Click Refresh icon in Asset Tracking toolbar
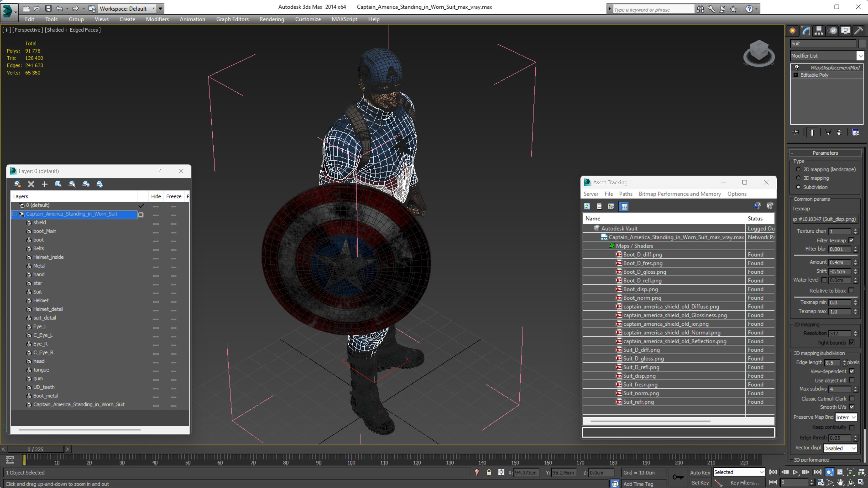The height and width of the screenshot is (488, 868). tap(587, 206)
